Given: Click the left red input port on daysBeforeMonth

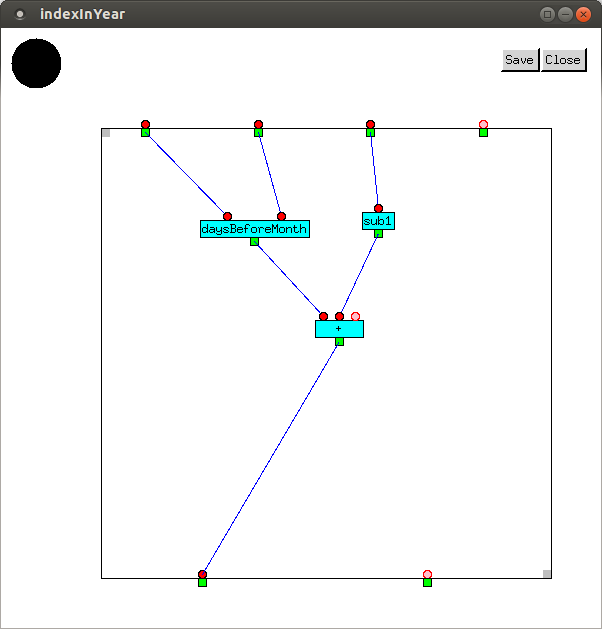Looking at the screenshot, I should pyautogui.click(x=227, y=216).
